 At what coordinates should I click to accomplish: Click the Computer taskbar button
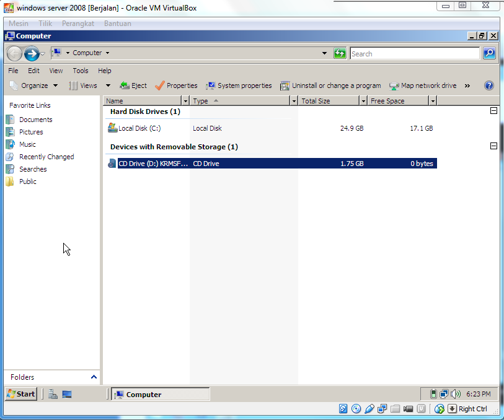coord(161,394)
